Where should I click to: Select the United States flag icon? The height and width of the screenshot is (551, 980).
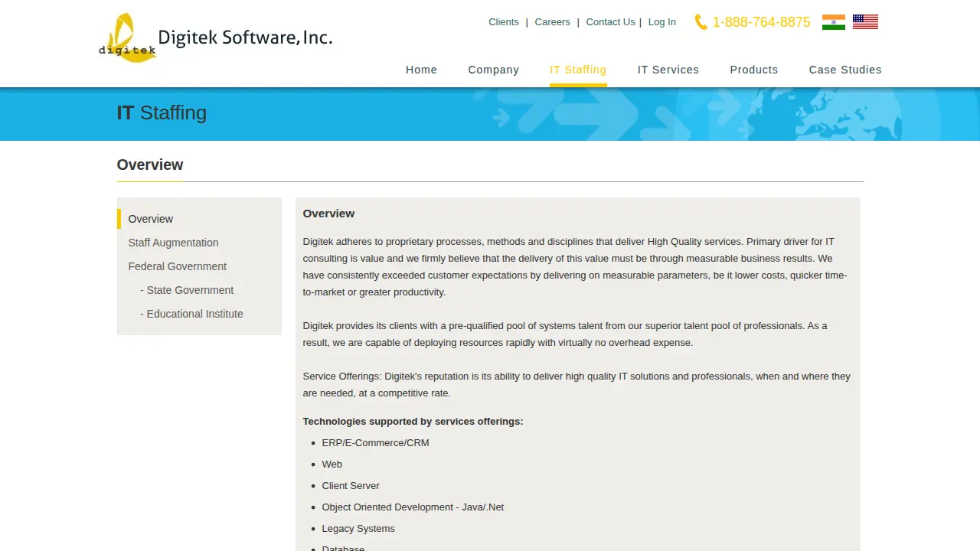point(865,22)
